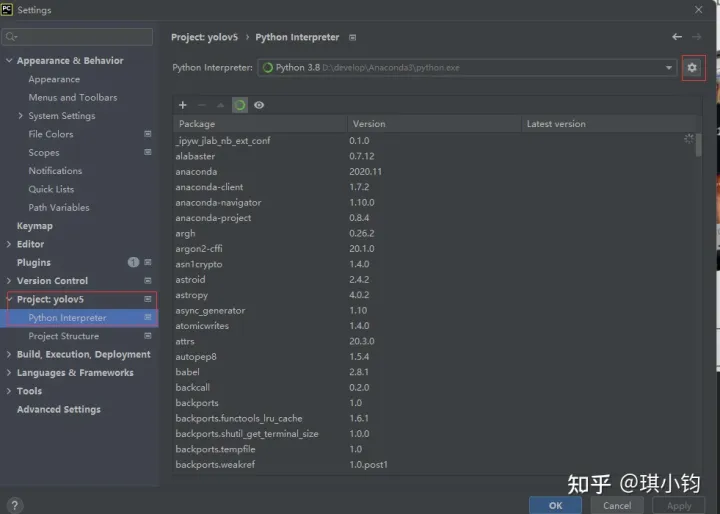The height and width of the screenshot is (514, 720).
Task: Select the atomicwrites package row
Action: [434, 326]
